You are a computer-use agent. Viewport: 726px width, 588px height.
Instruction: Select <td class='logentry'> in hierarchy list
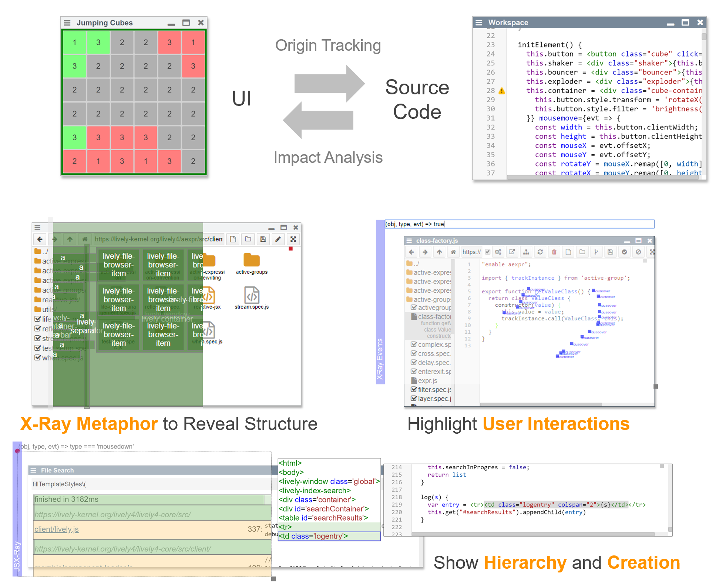click(x=314, y=536)
